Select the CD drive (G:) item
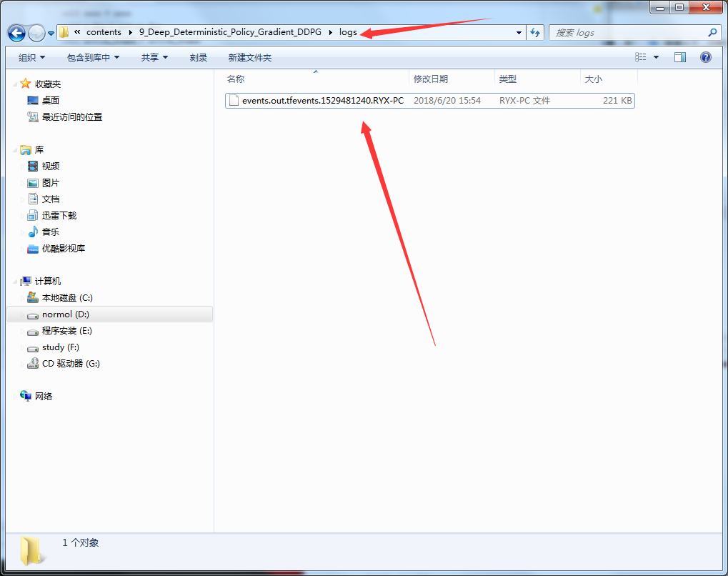Viewport: 728px width, 576px height. (x=71, y=364)
